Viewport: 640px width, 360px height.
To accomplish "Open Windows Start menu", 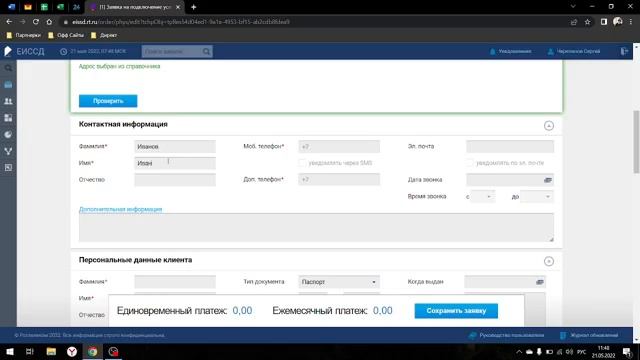I will tap(10, 351).
